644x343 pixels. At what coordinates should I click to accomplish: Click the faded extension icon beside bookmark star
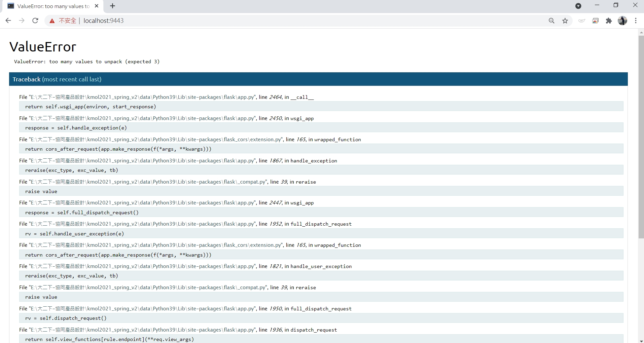point(582,21)
